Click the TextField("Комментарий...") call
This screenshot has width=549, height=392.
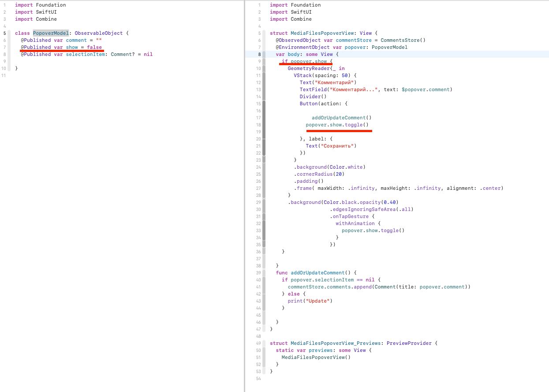coord(376,89)
